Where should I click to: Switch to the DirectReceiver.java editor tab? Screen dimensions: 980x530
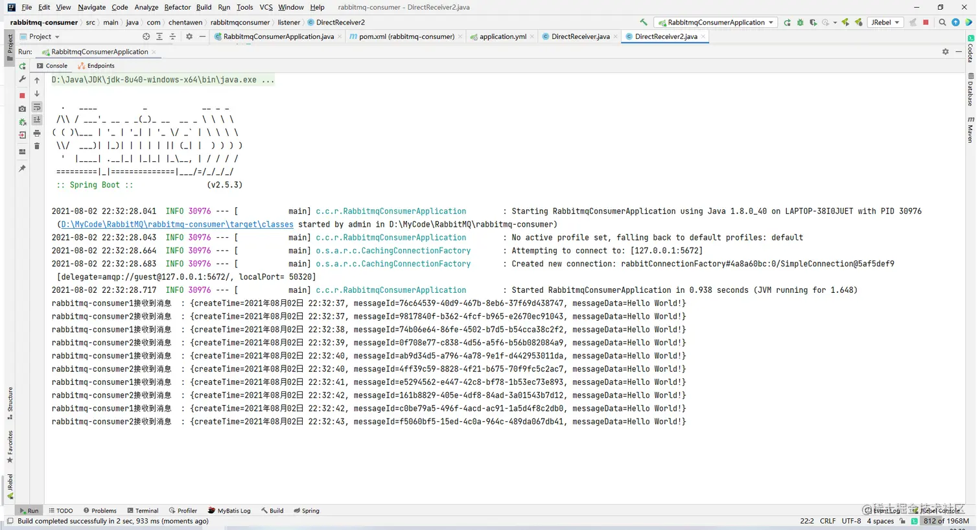[x=579, y=36]
